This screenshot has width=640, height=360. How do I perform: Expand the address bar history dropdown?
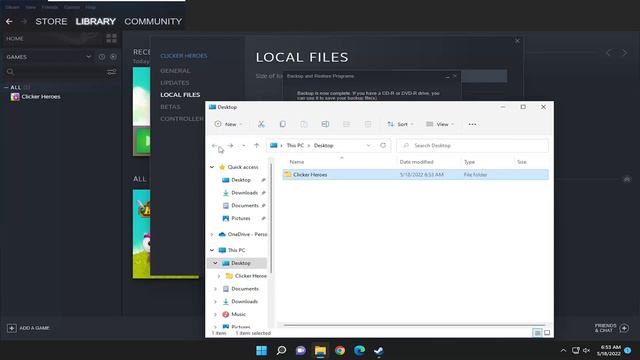tap(369, 145)
